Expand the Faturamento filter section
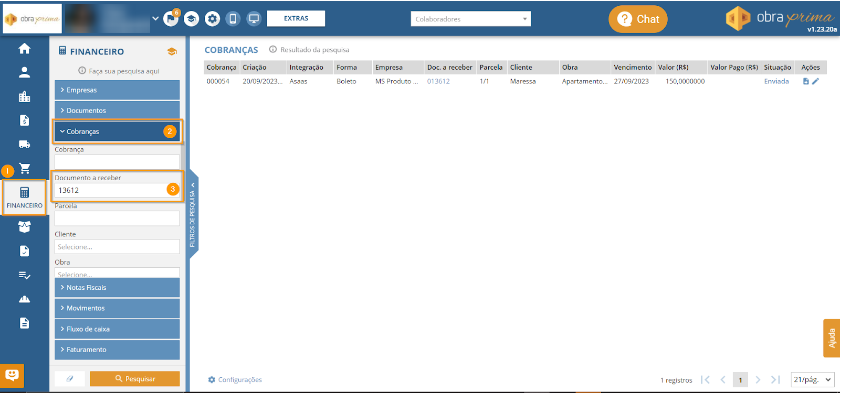The width and height of the screenshot is (841, 394). tap(117, 350)
